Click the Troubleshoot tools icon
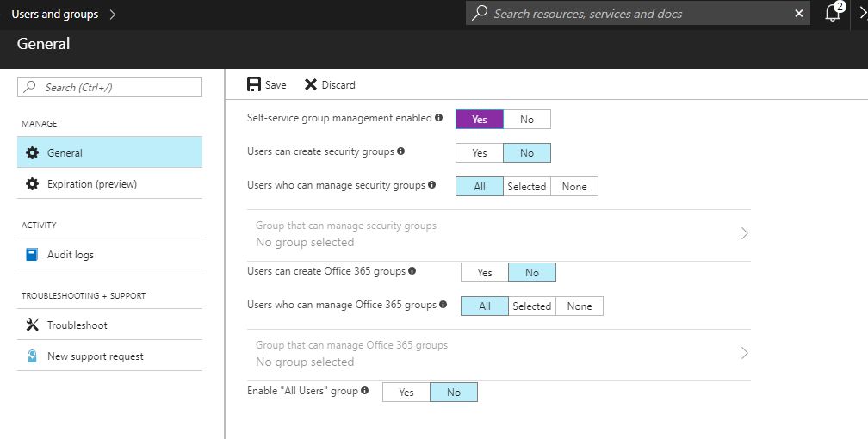The width and height of the screenshot is (868, 439). tap(32, 325)
